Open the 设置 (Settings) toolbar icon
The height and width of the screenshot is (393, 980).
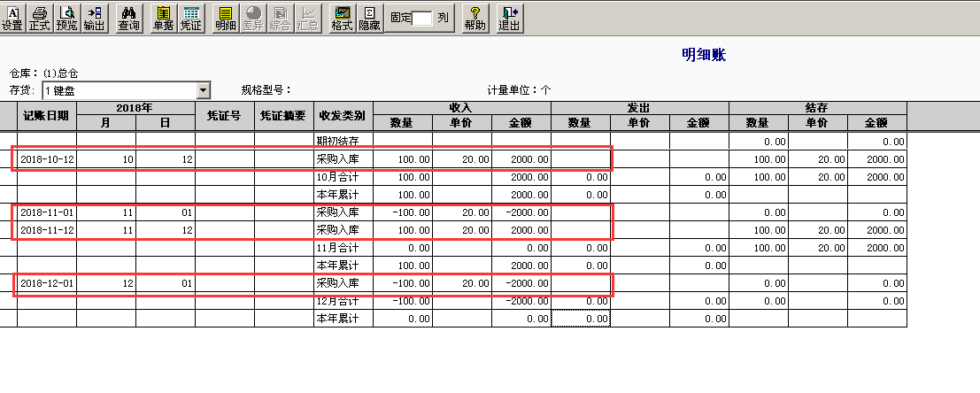[12, 17]
